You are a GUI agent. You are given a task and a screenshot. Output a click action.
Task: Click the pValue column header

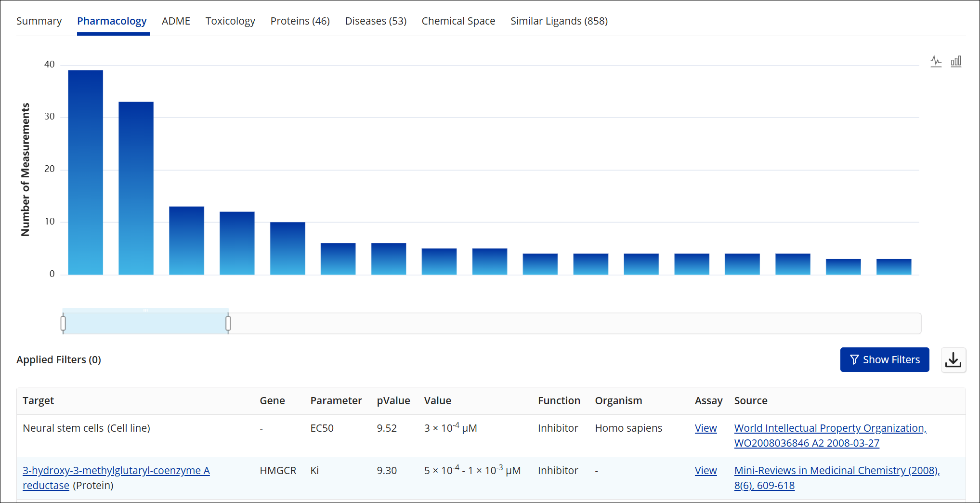coord(393,401)
